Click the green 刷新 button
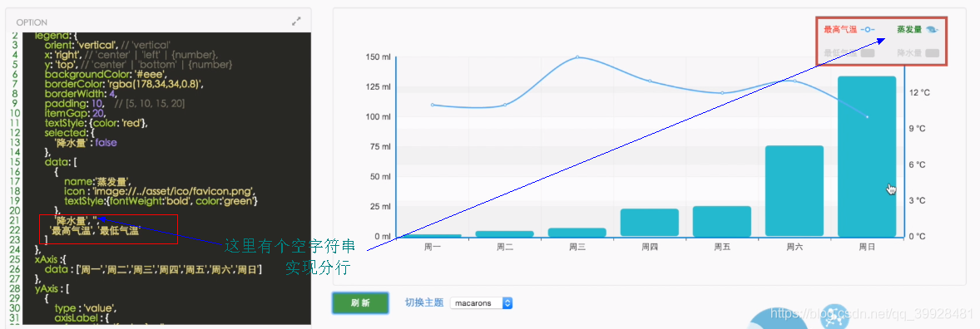This screenshot has height=329, width=980. pos(360,302)
